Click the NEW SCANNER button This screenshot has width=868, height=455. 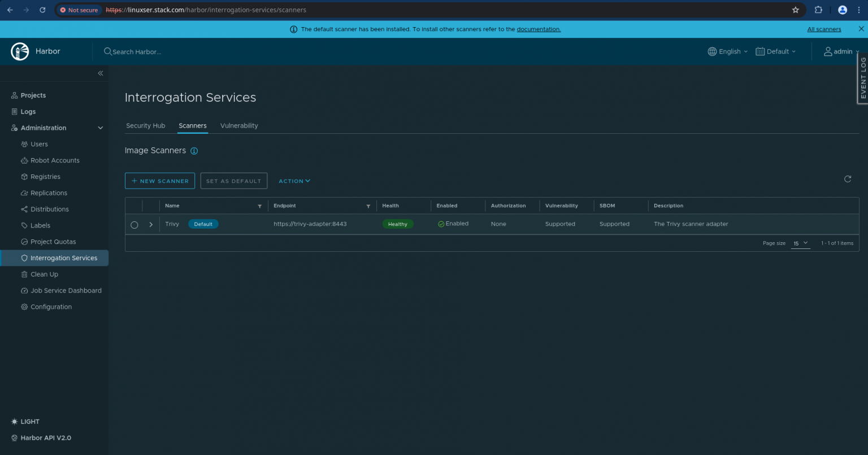pos(160,181)
